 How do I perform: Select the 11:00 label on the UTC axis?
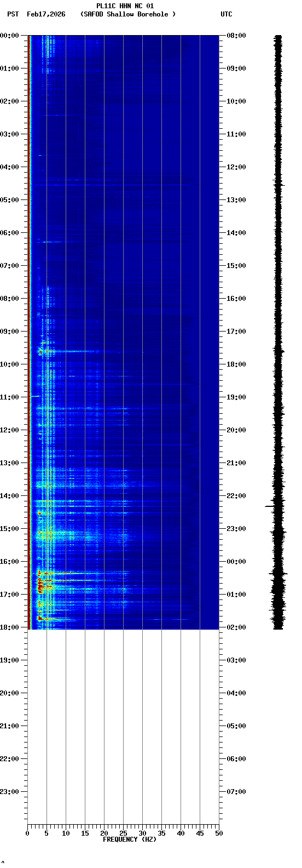coord(236,134)
